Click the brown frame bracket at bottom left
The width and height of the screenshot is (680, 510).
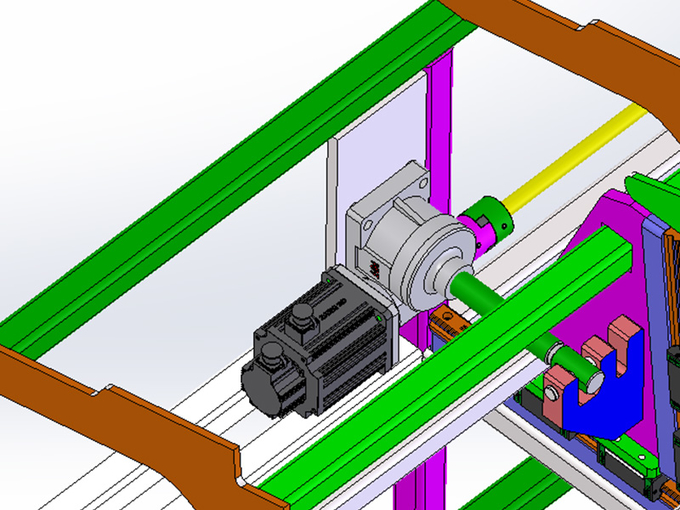coord(130,429)
